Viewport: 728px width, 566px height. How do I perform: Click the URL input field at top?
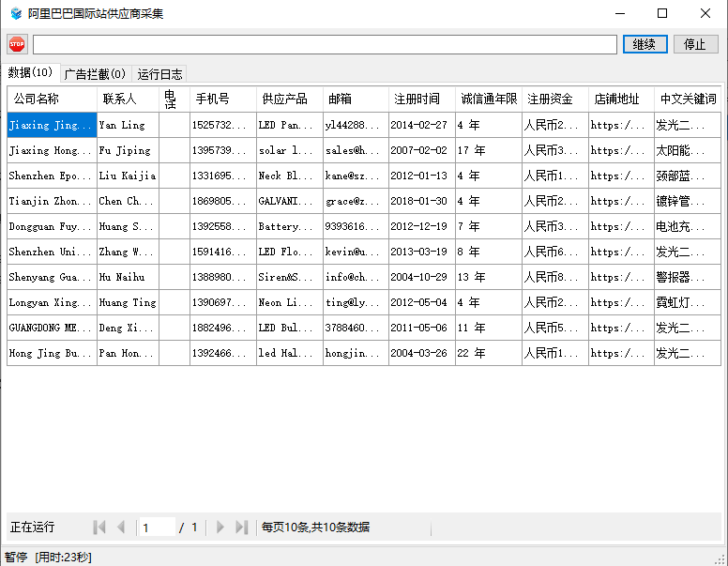coord(325,44)
